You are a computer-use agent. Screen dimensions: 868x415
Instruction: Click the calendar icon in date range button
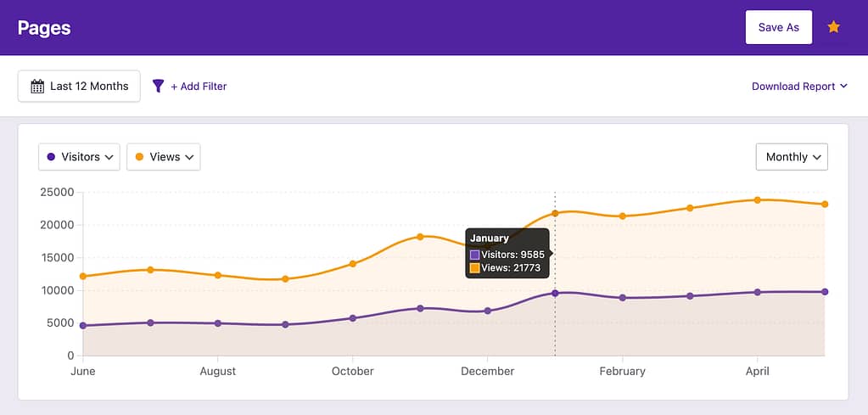(x=37, y=86)
